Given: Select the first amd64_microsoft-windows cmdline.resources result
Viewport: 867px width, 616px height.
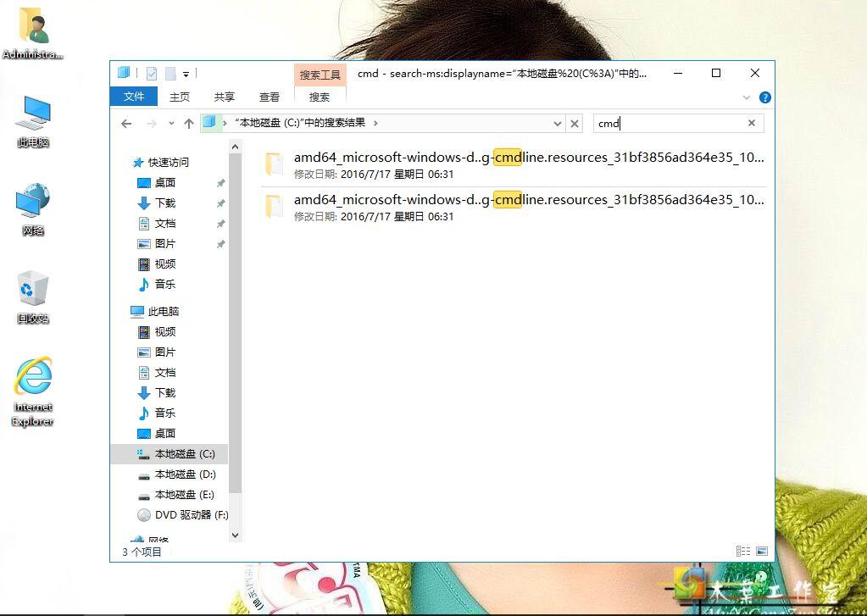Looking at the screenshot, I should click(513, 164).
